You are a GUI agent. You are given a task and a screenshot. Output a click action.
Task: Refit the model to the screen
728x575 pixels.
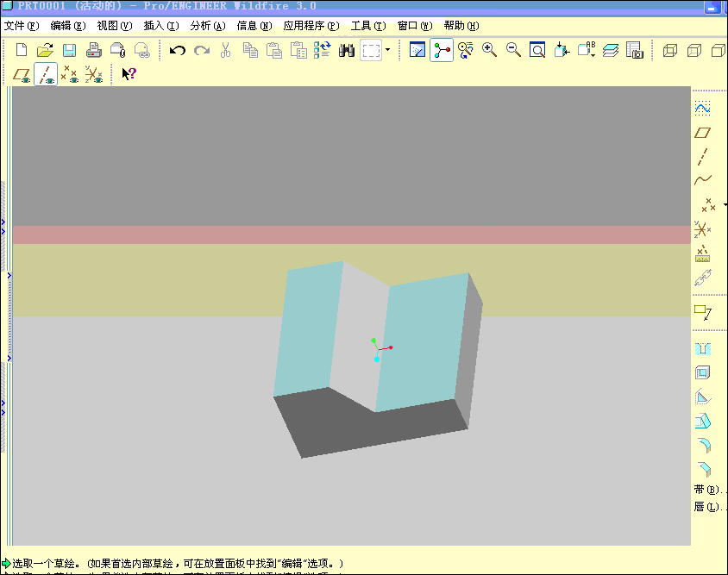pos(537,50)
